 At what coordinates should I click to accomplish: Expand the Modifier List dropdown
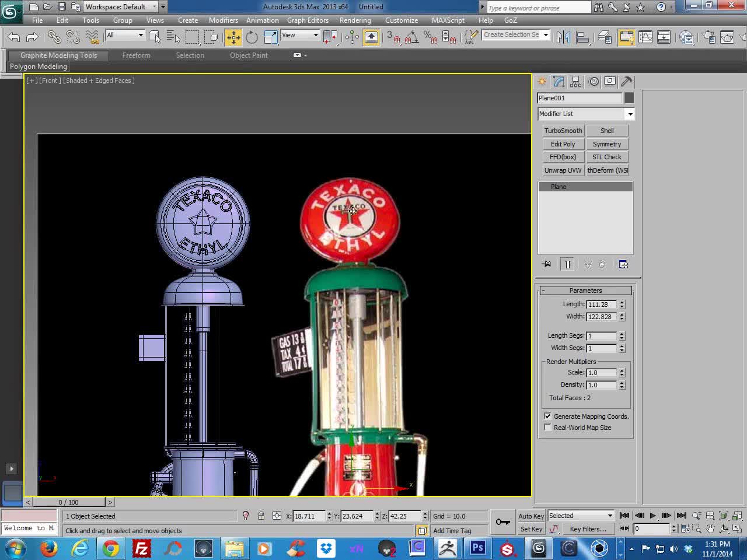point(585,114)
